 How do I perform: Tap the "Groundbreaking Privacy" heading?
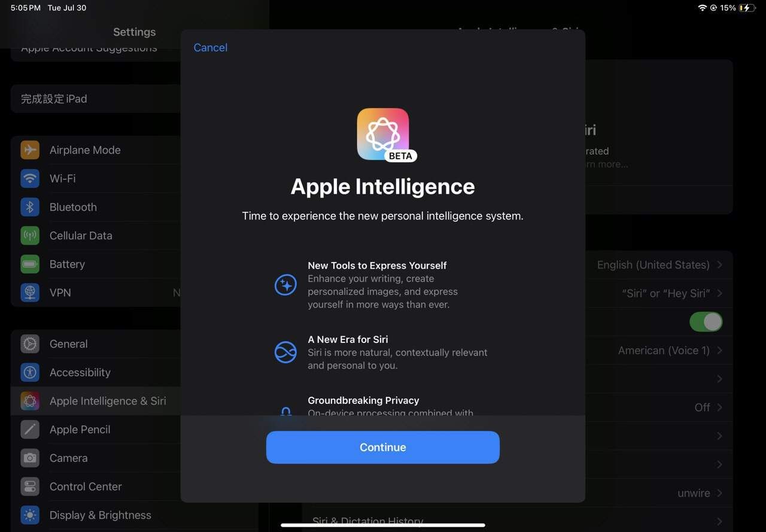point(363,400)
